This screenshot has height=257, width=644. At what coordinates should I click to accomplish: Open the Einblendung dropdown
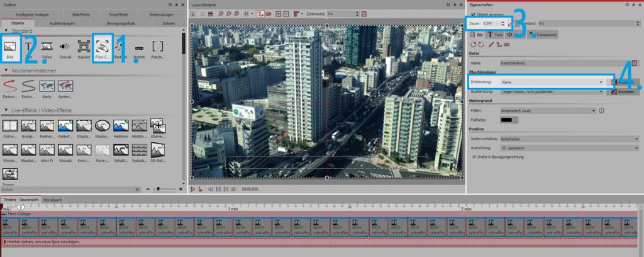552,82
